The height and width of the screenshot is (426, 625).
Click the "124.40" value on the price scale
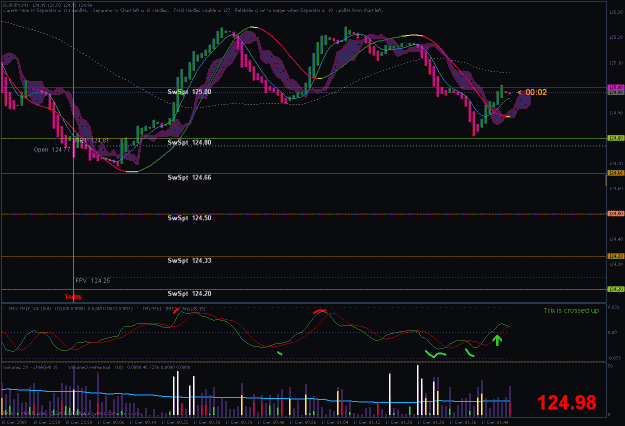click(x=616, y=239)
